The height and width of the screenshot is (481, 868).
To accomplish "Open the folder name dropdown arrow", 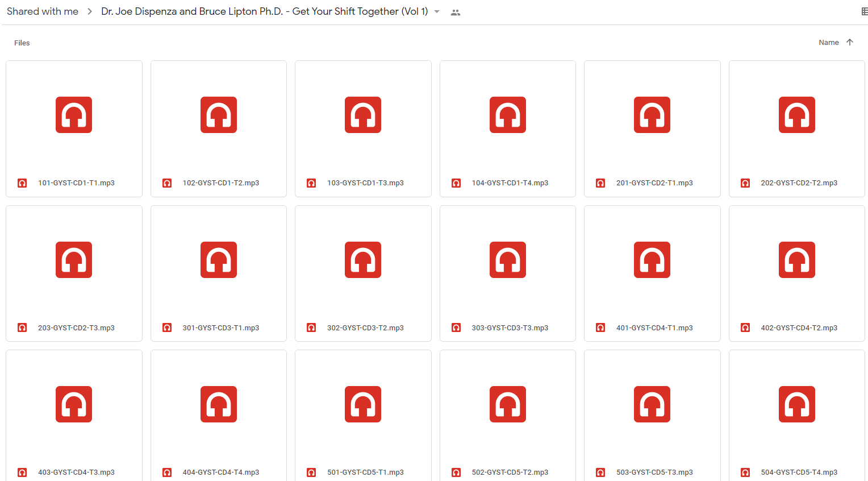I will (437, 12).
